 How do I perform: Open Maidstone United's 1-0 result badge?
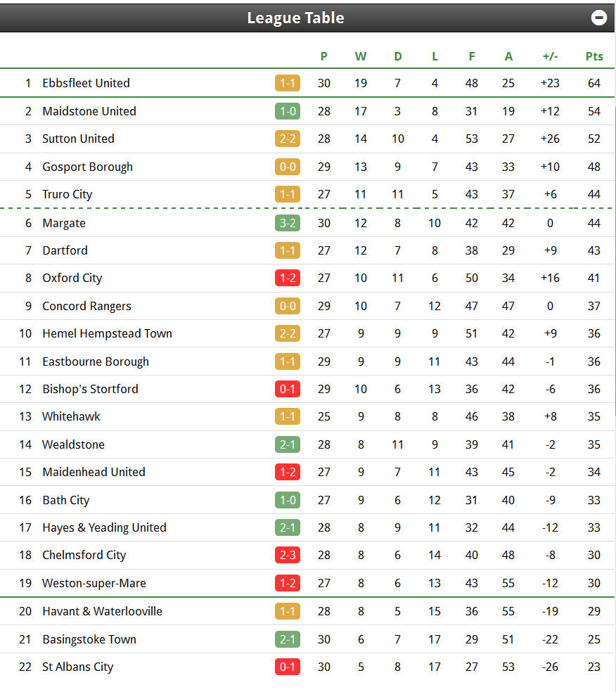point(288,111)
